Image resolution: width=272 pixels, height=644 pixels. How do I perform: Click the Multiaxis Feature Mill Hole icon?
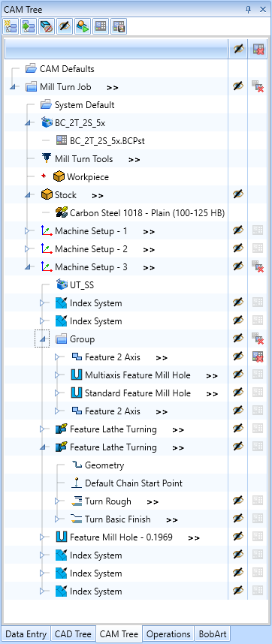click(x=77, y=375)
